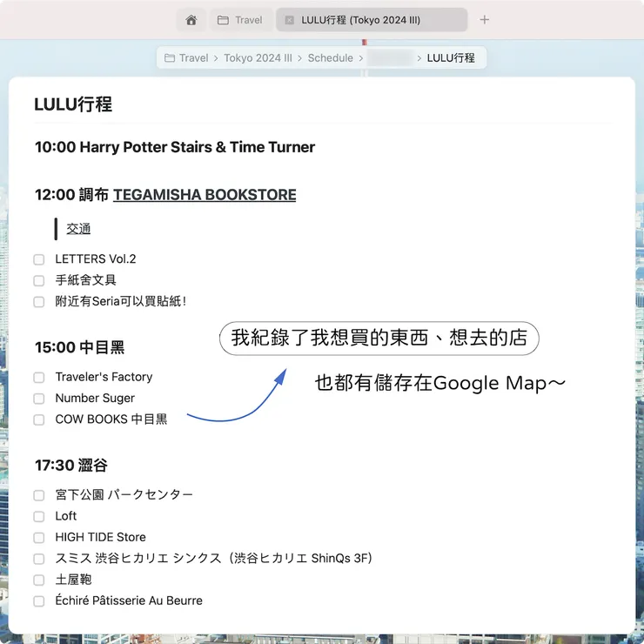Image resolution: width=644 pixels, height=644 pixels.
Task: Open the home tab icon
Action: coord(191,20)
